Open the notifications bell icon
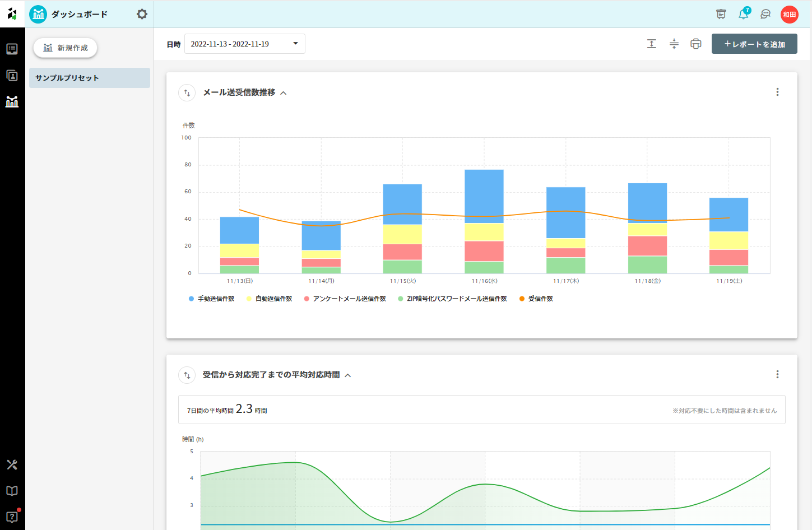Viewport: 812px width, 530px height. click(x=744, y=14)
